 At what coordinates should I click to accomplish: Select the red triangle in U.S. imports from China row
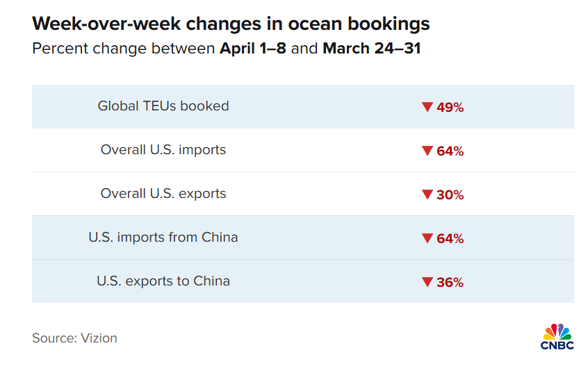coord(427,238)
